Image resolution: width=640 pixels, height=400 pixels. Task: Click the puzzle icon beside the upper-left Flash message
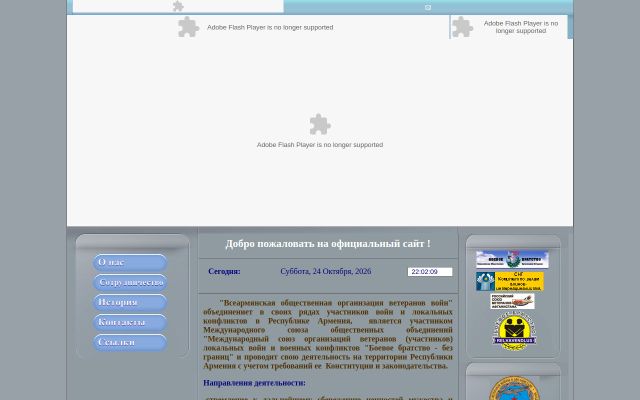pyautogui.click(x=188, y=27)
